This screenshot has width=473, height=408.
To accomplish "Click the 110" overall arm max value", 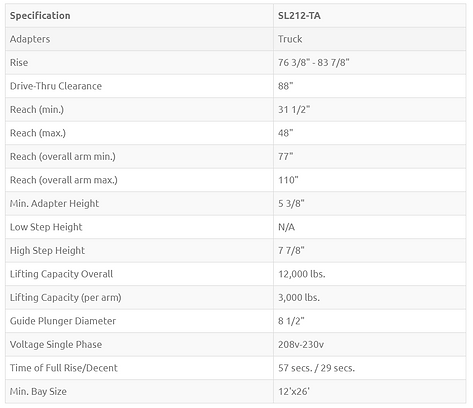I will (x=288, y=180).
